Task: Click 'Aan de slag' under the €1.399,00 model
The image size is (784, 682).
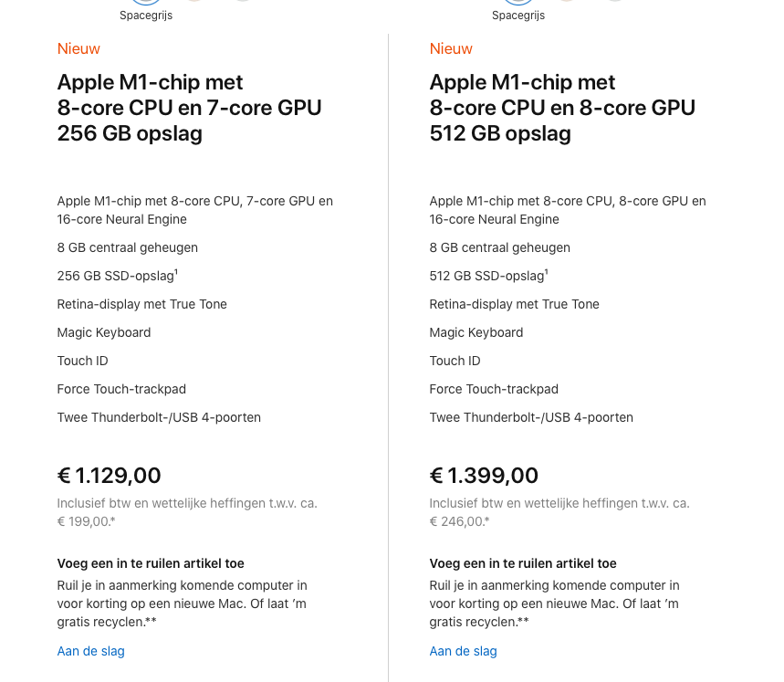Action: click(x=464, y=651)
